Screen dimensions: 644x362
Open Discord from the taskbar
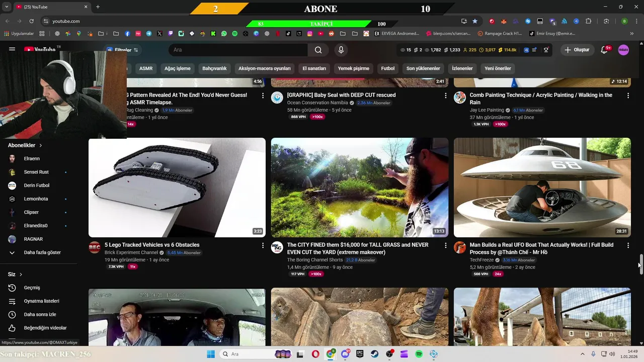(x=345, y=354)
